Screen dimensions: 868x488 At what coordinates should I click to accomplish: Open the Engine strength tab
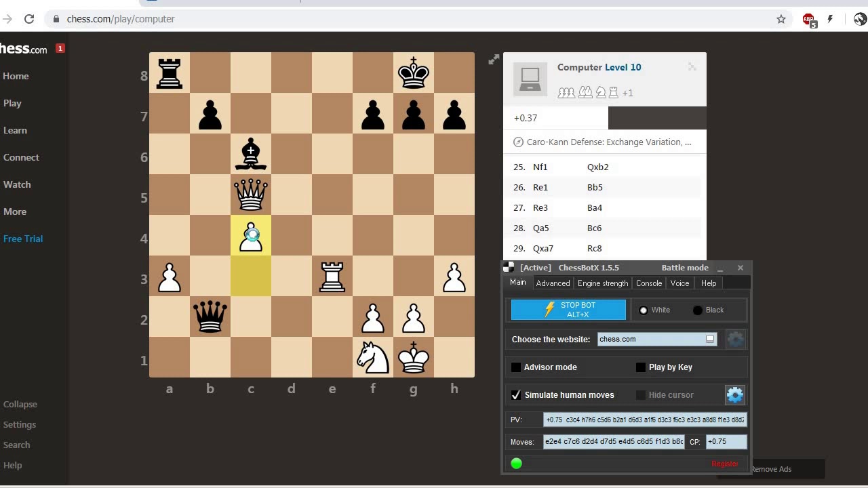603,283
